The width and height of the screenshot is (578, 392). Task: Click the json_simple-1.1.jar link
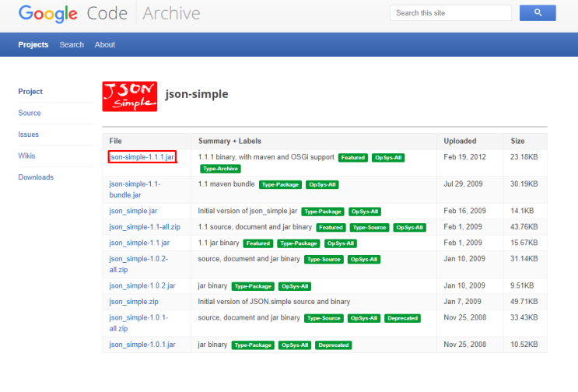point(140,243)
